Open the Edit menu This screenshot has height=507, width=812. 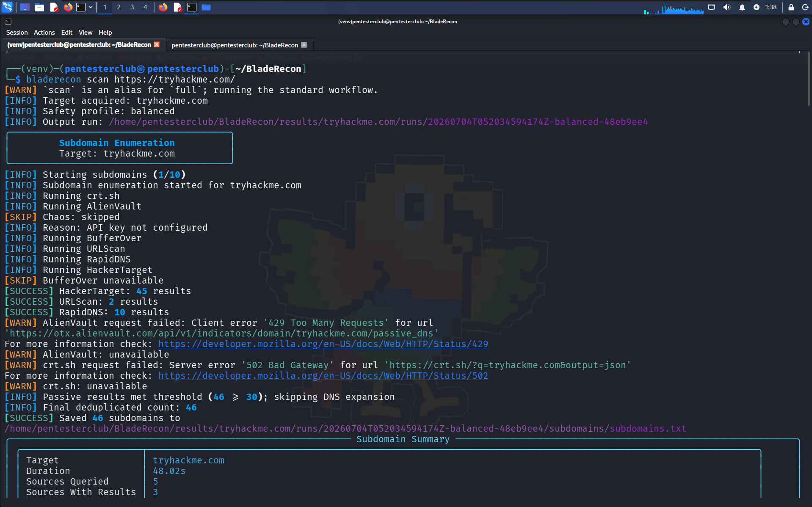[67, 33]
